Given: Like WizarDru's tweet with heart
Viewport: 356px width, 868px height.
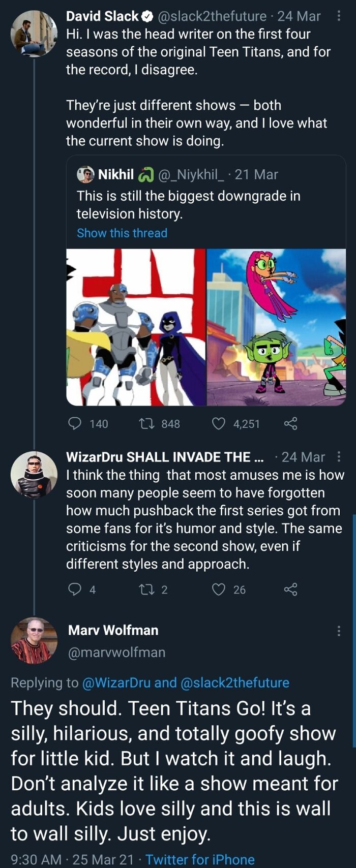Looking at the screenshot, I should click(219, 589).
